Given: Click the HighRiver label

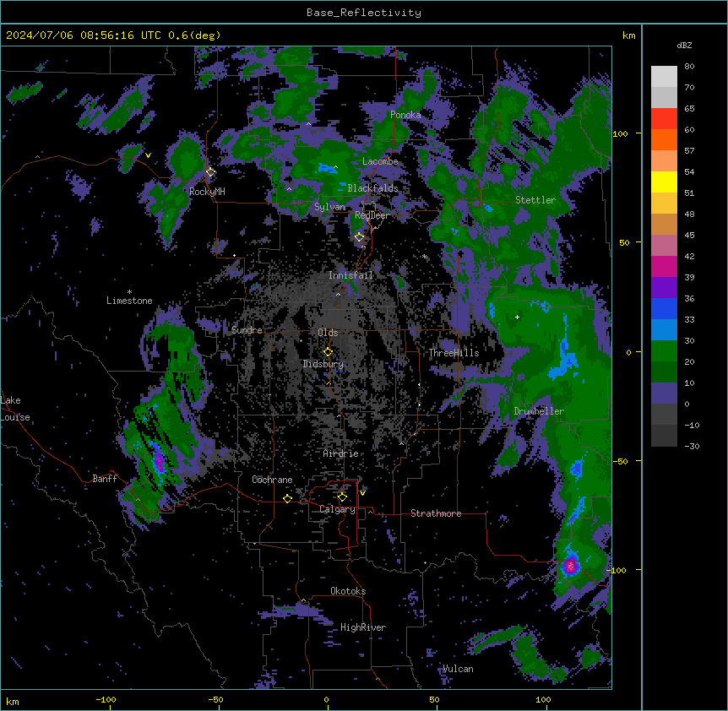Looking at the screenshot, I should (x=363, y=627).
